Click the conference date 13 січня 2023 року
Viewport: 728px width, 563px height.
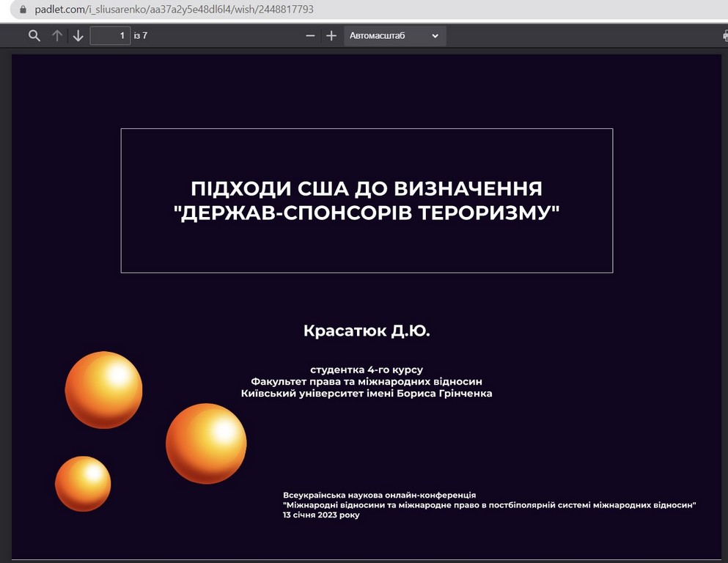321,515
